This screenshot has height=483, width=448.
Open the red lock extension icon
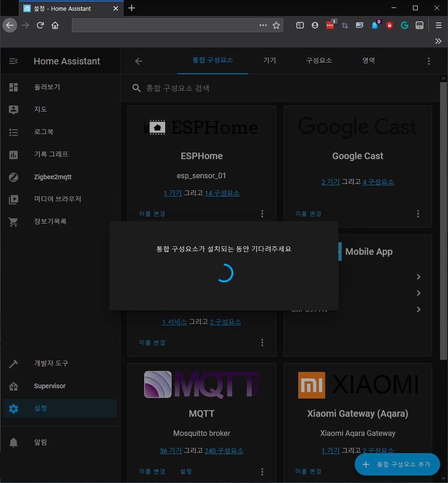tap(390, 25)
